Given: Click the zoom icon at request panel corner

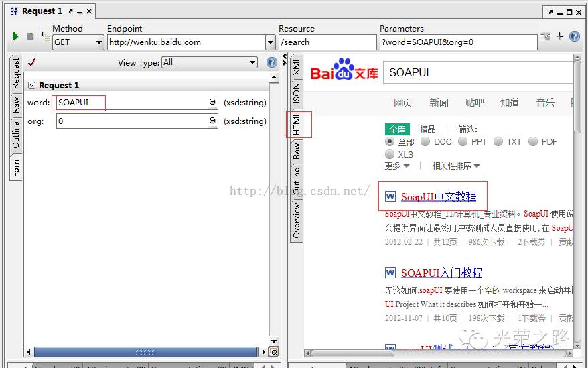Looking at the screenshot, I should point(274,352).
